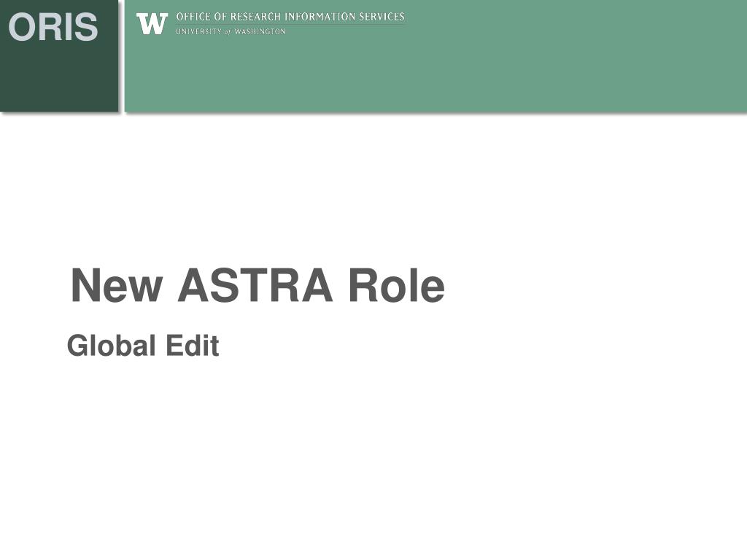The width and height of the screenshot is (747, 560).
Task: Select the 'Global Edit' subtitle
Action: point(143,345)
